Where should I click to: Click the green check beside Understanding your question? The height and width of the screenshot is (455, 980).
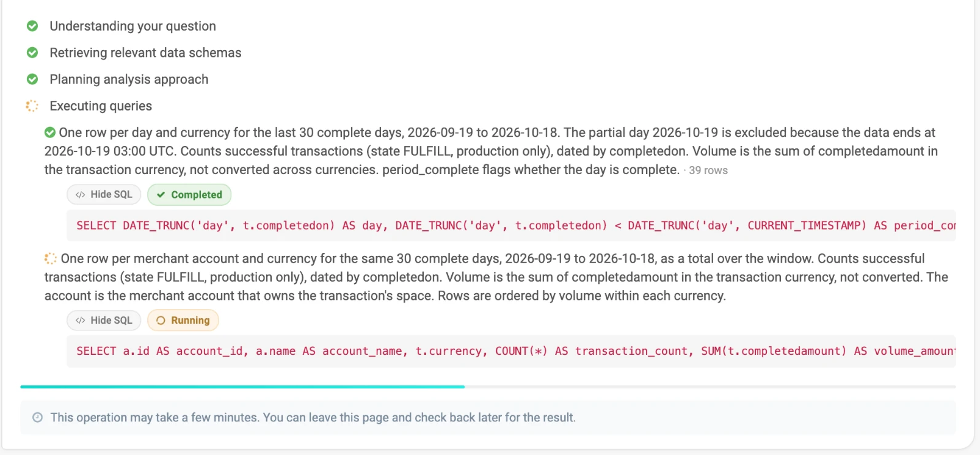[32, 26]
